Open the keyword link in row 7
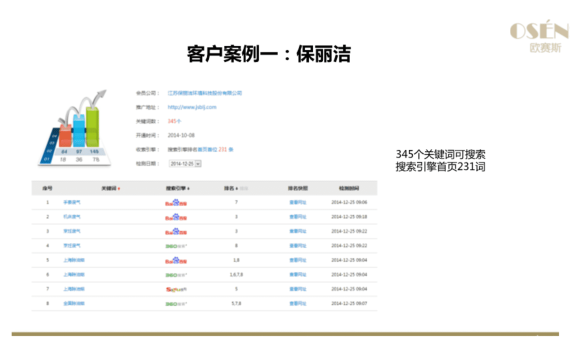Image resolution: width=570 pixels, height=360 pixels. 74,289
